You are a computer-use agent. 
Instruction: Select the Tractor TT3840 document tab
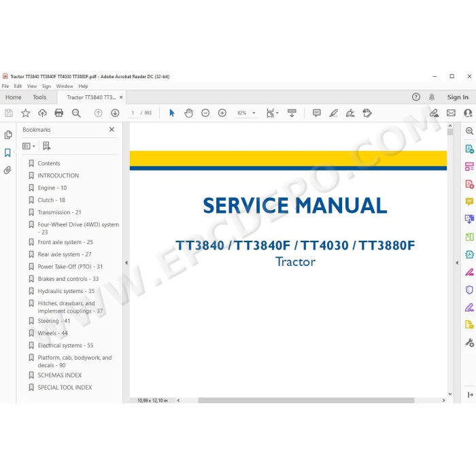(91, 97)
